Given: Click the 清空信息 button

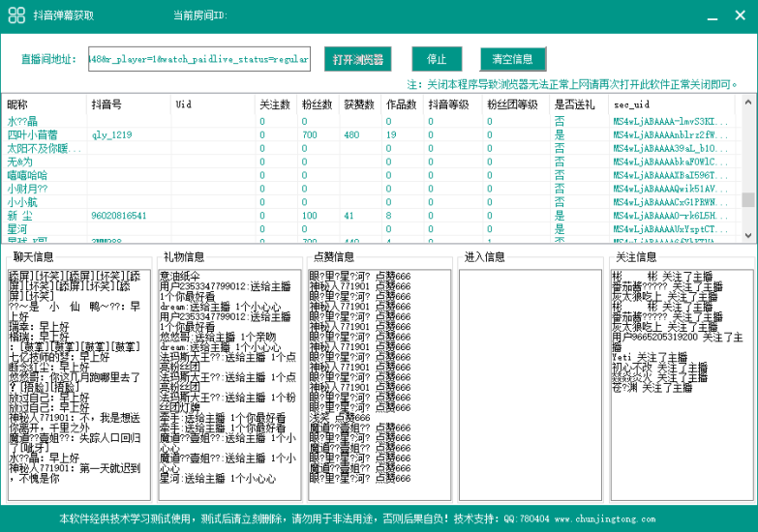Looking at the screenshot, I should [x=513, y=59].
